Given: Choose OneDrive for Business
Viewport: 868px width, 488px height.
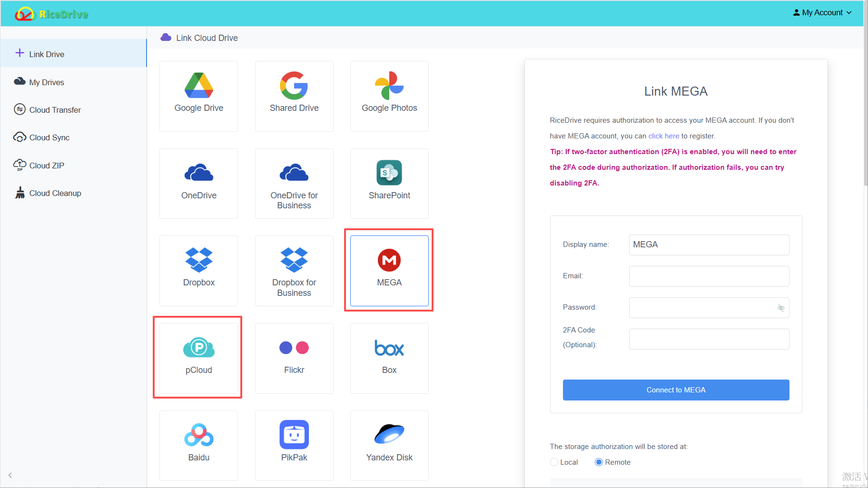Looking at the screenshot, I should tap(294, 184).
